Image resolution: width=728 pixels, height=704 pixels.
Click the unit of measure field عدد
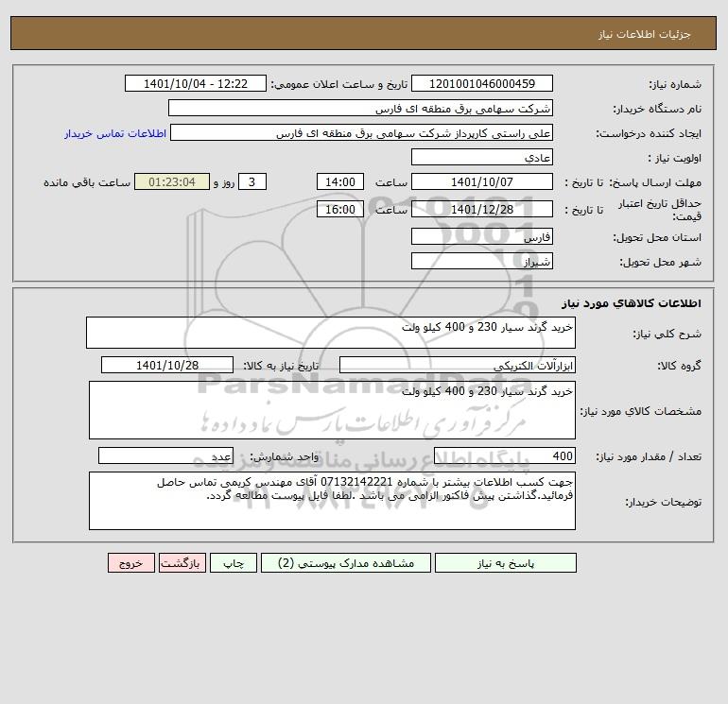(165, 455)
